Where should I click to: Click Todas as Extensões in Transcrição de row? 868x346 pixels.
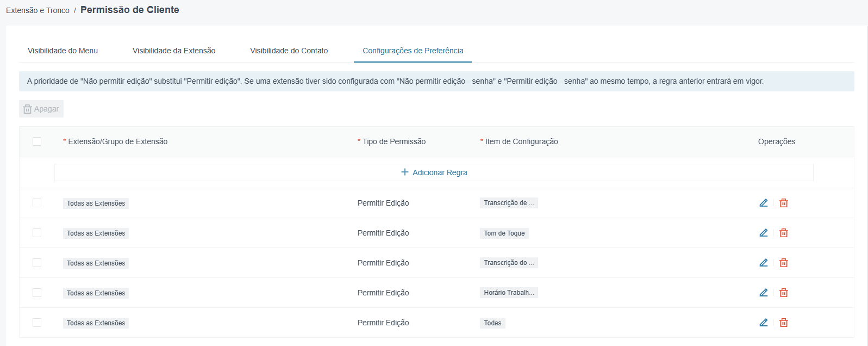tap(96, 203)
